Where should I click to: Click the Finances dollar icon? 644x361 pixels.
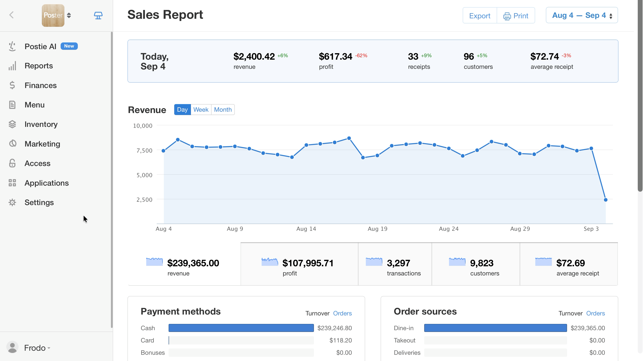click(x=12, y=85)
